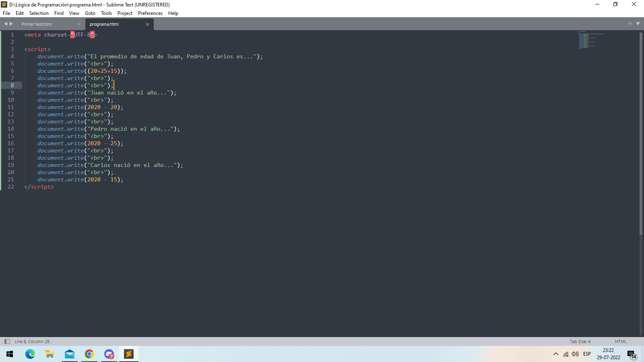Screen dimensions: 644x362
Task: Click line number 1 in the gutter
Action: click(12, 35)
